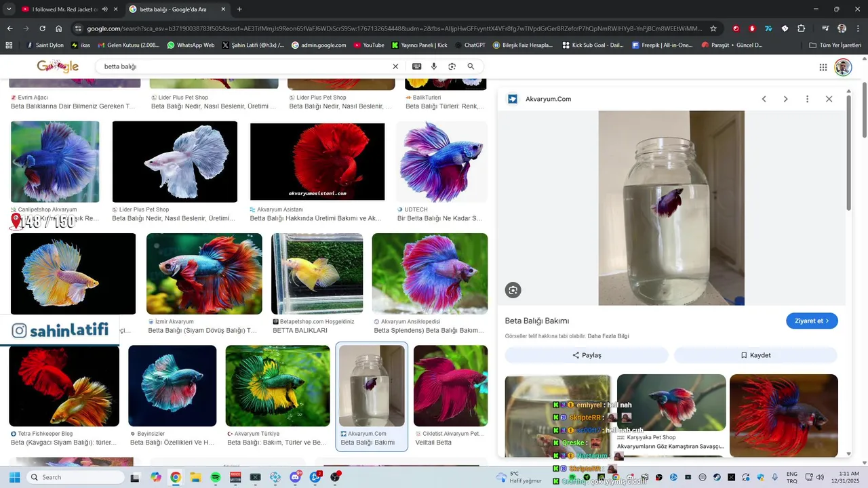Click the magnifier search button
The image size is (868, 488).
pyautogui.click(x=471, y=66)
